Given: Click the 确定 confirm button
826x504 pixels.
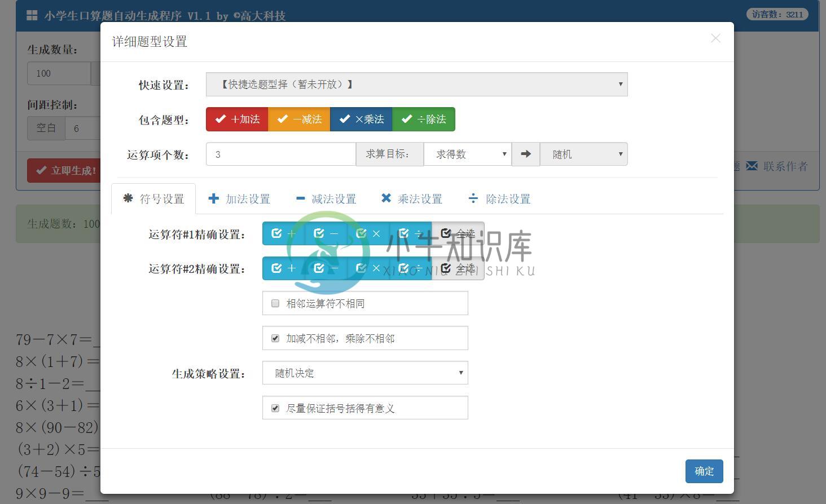Looking at the screenshot, I should [x=704, y=471].
